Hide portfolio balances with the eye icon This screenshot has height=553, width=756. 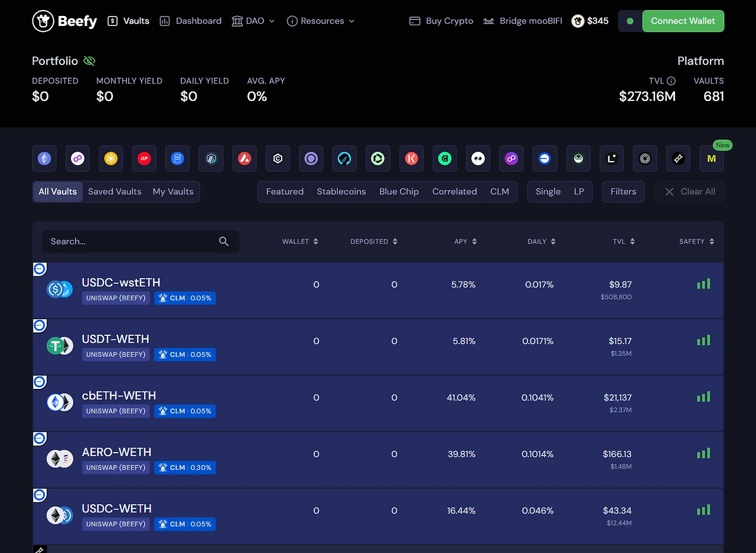[x=89, y=61]
